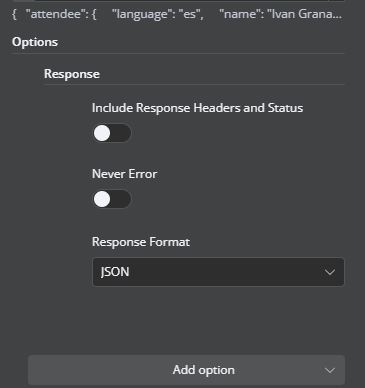Image resolution: width=365 pixels, height=388 pixels.
Task: Collapse the Response section heading
Action: pyautogui.click(x=72, y=74)
